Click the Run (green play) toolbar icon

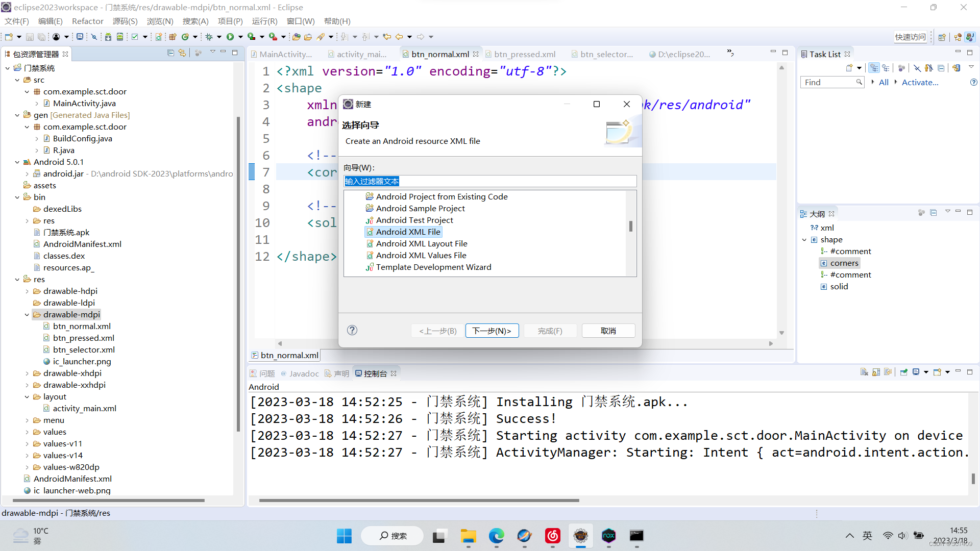tap(230, 37)
